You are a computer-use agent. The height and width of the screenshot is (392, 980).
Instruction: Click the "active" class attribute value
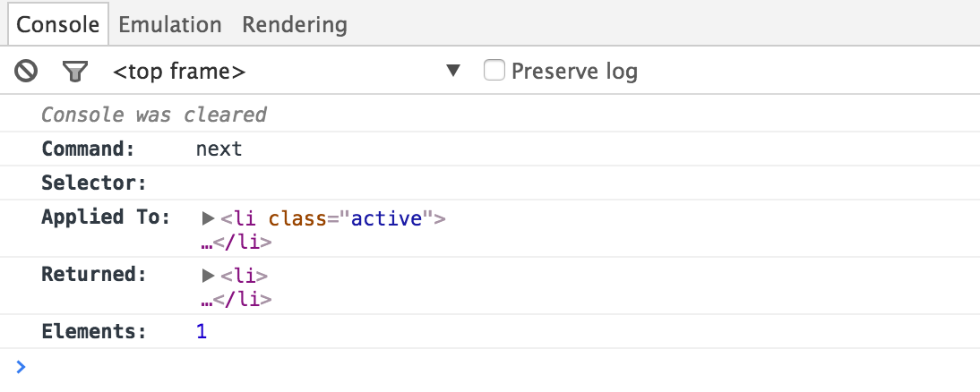[386, 217]
